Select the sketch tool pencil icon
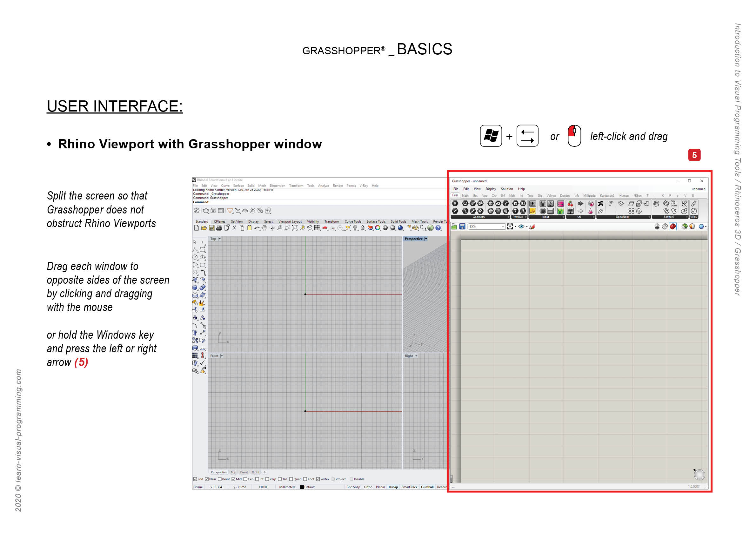The width and height of the screenshot is (756, 535). coord(532,227)
